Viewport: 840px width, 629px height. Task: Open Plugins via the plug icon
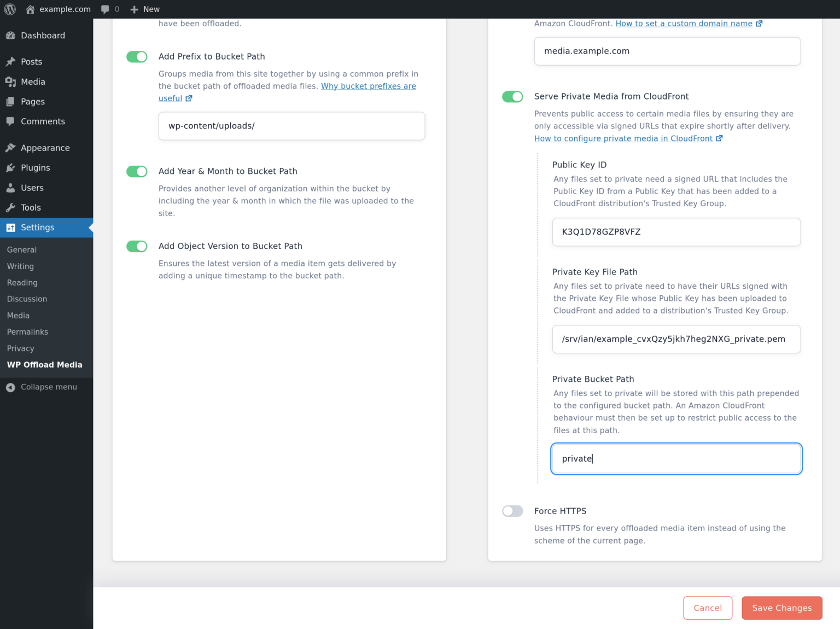click(x=11, y=167)
